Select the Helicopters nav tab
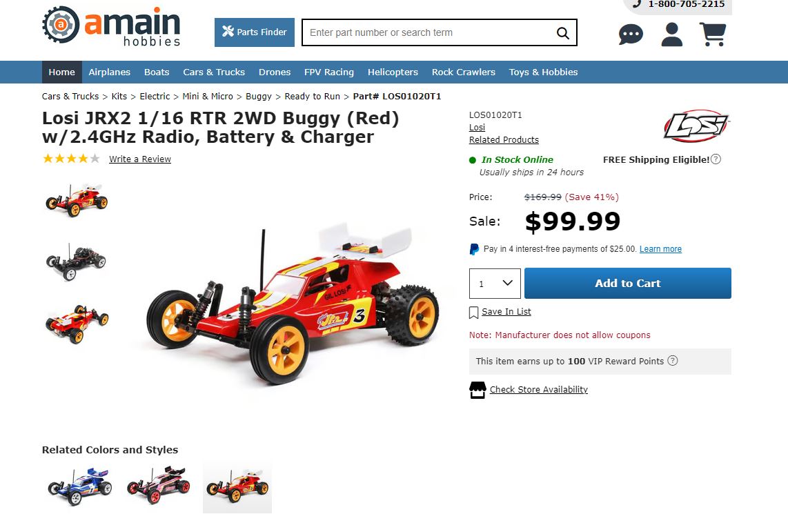The width and height of the screenshot is (788, 532). [393, 72]
